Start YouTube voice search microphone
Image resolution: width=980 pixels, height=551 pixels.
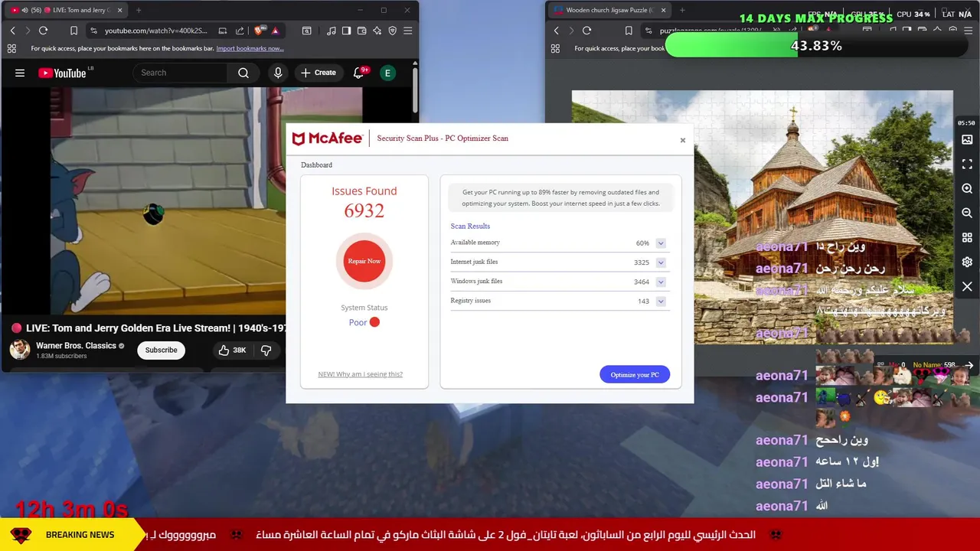(x=278, y=73)
